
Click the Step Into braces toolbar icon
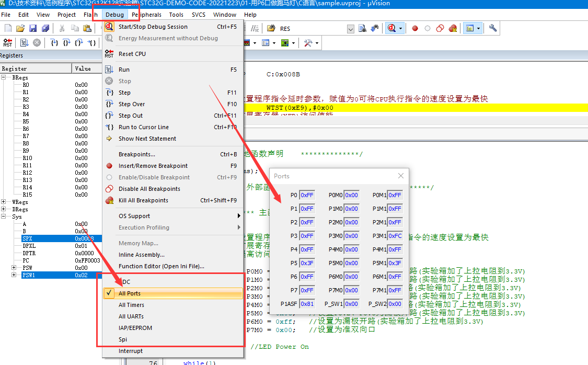point(54,43)
